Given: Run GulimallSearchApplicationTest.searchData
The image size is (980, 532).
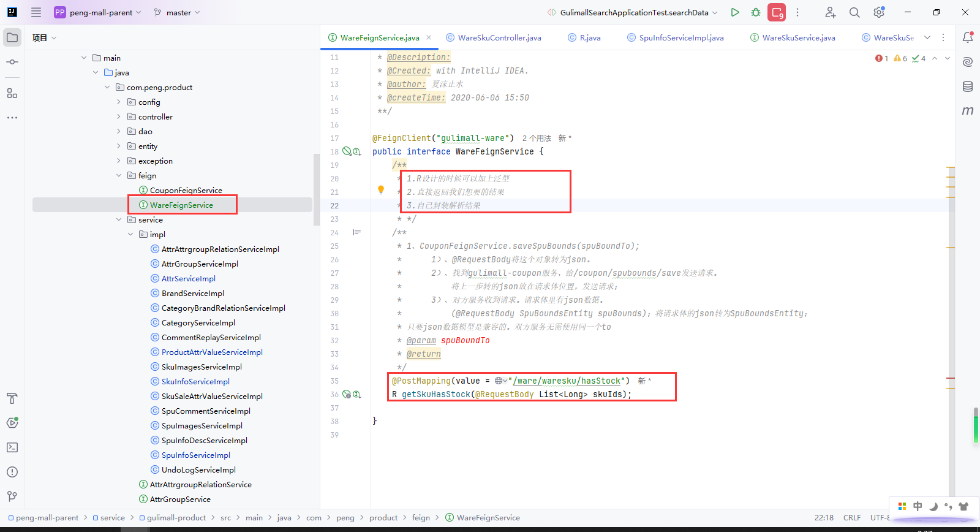Looking at the screenshot, I should 735,12.
